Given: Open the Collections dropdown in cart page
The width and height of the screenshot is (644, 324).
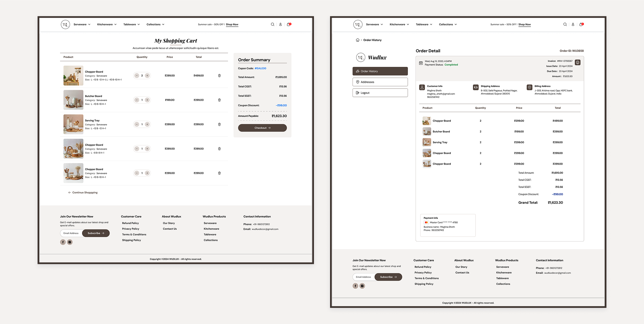Looking at the screenshot, I should (x=155, y=24).
